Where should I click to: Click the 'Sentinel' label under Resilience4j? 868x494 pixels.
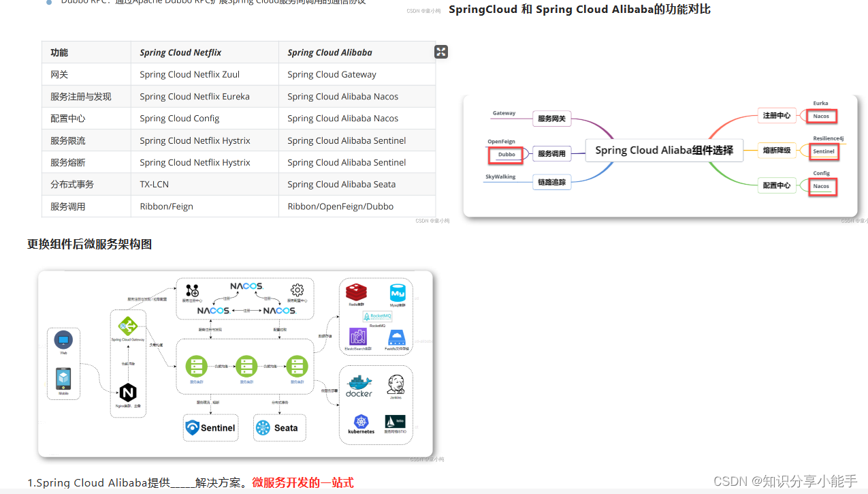[824, 151]
